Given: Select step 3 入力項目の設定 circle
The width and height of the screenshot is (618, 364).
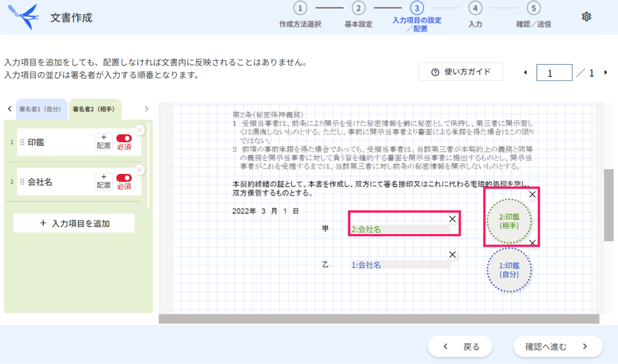Looking at the screenshot, I should (x=417, y=8).
